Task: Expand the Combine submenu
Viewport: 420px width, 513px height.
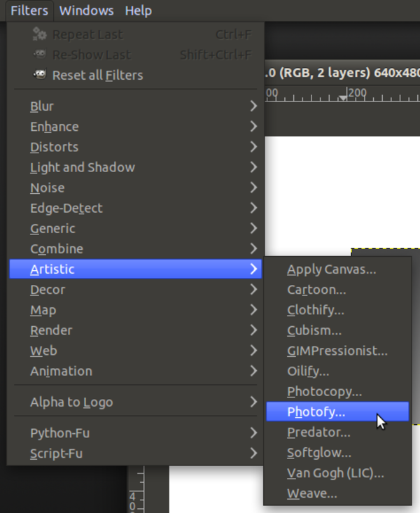Action: 135,248
